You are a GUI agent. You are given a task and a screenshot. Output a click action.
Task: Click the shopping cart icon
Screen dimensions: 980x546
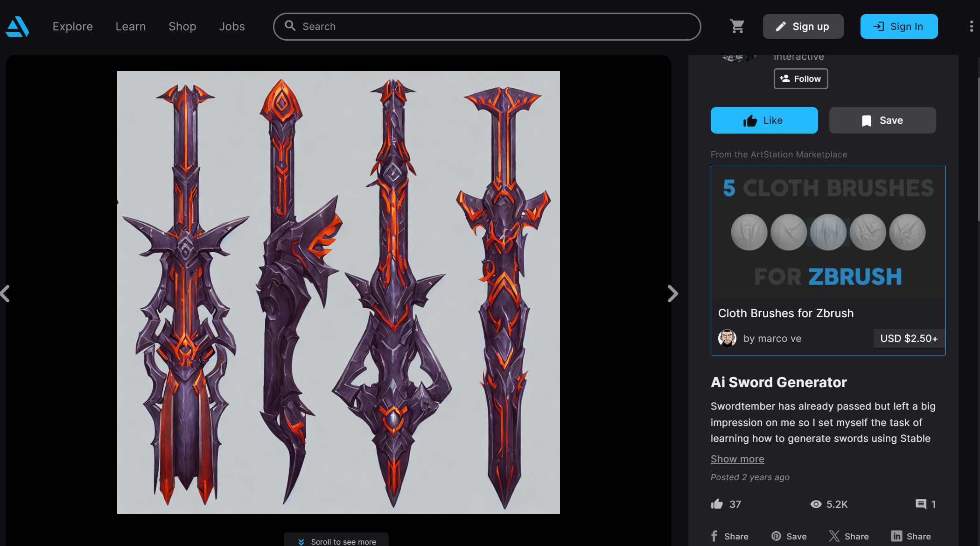tap(737, 26)
